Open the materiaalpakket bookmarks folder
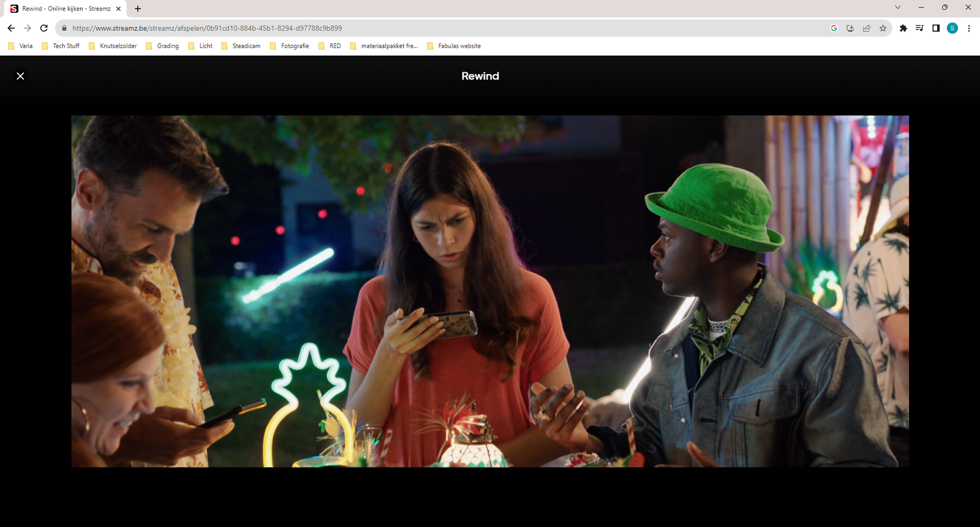Image resolution: width=980 pixels, height=527 pixels. pos(384,46)
